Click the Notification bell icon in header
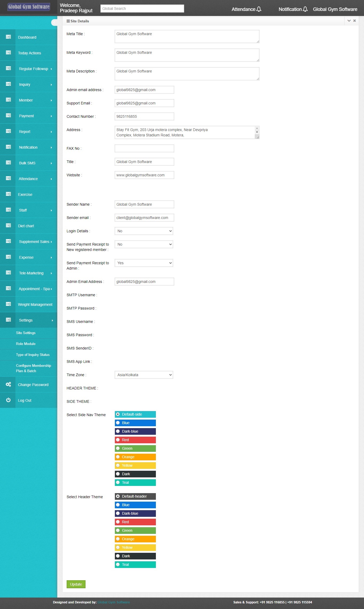Viewport: 364px width, 609px height. pos(305,9)
